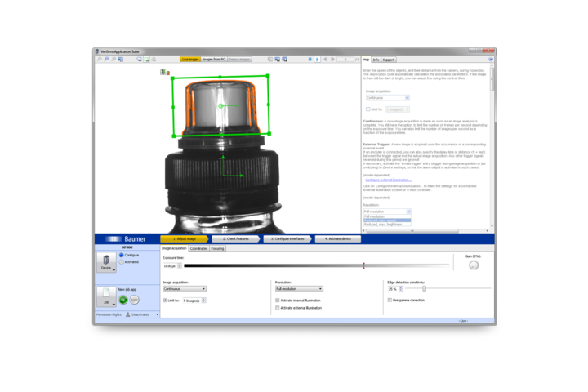
Task: Go to step 2 Check features
Action: [x=235, y=239]
